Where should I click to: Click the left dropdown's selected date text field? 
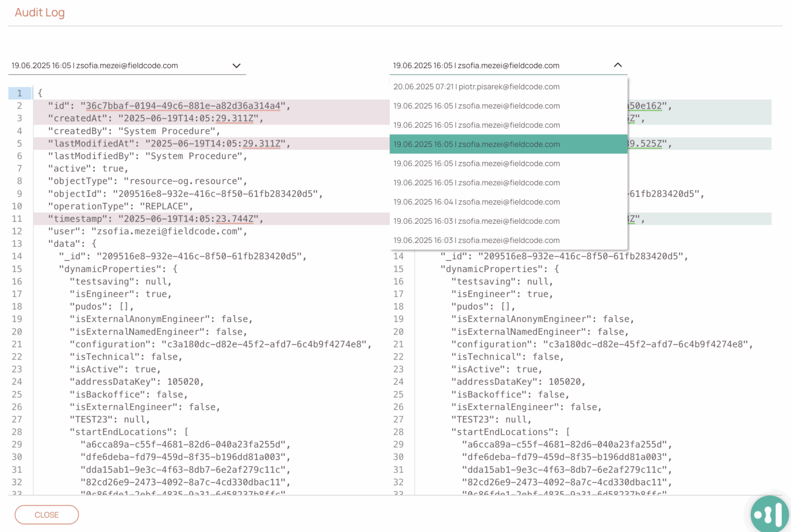[95, 65]
